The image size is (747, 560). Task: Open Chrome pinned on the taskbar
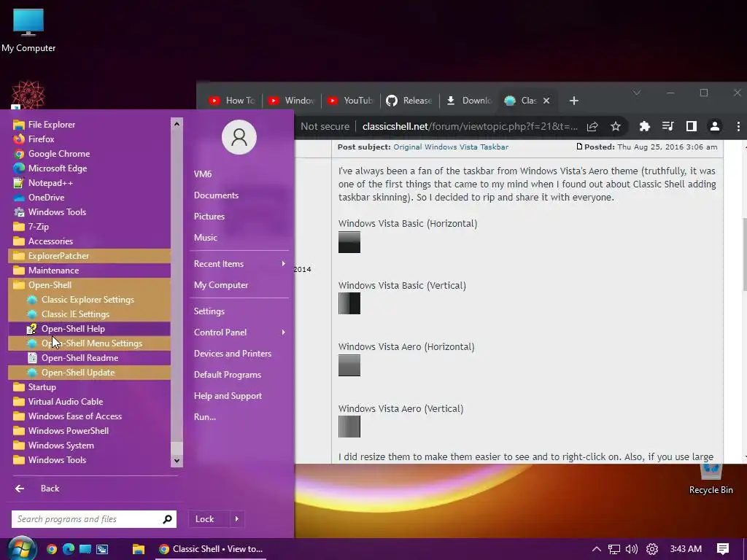52,549
